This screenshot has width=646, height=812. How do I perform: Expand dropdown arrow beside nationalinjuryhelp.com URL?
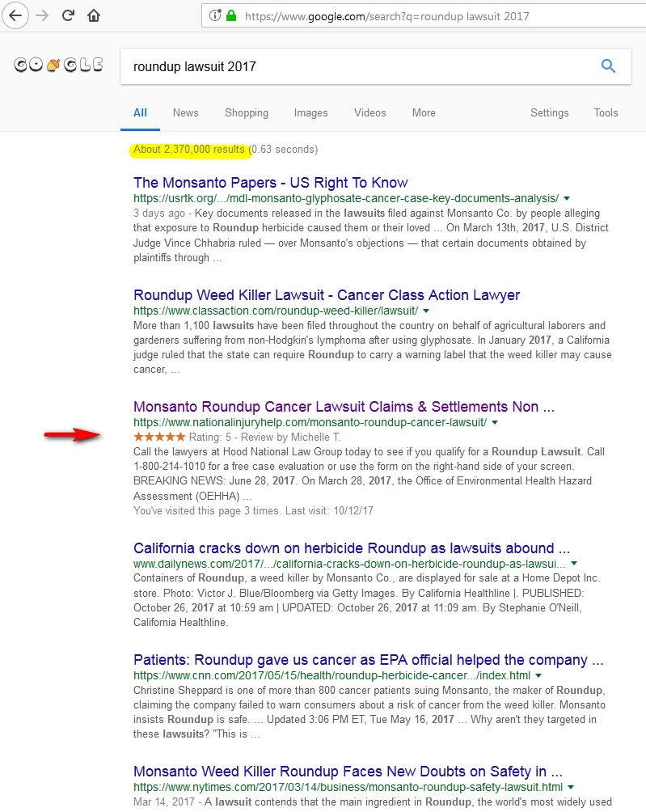tap(495, 422)
